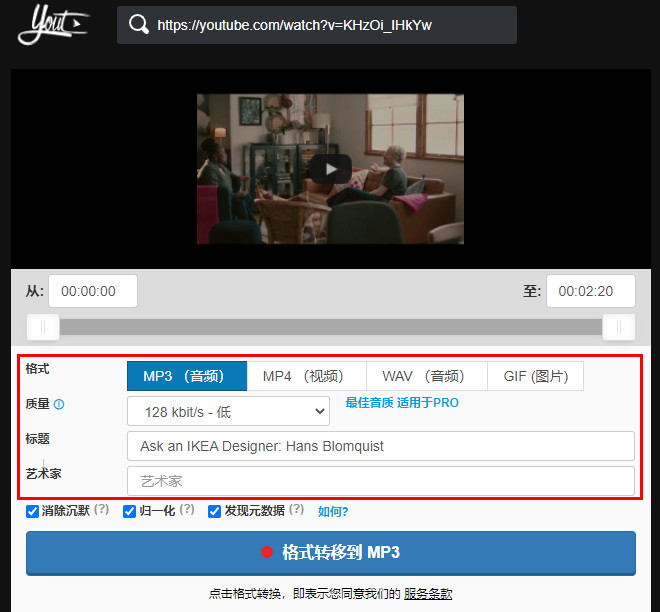Choose the GIF (图片) format tab
The height and width of the screenshot is (612, 660).
535,376
